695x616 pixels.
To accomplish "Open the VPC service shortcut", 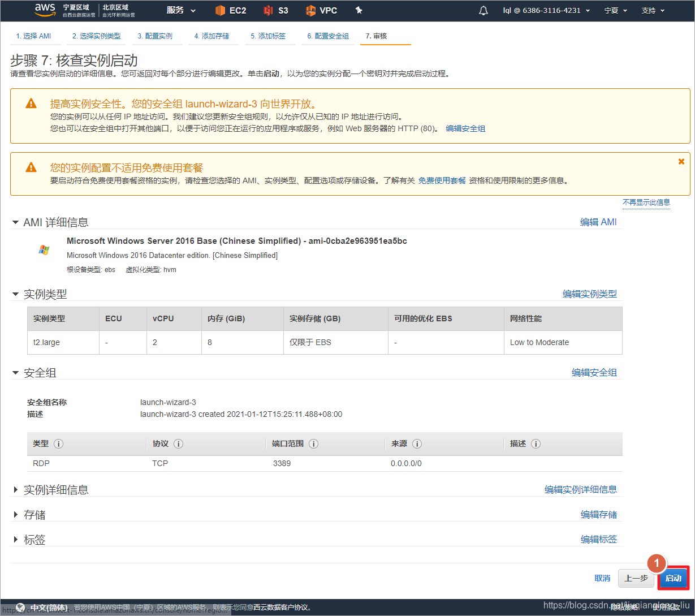I will tap(321, 11).
